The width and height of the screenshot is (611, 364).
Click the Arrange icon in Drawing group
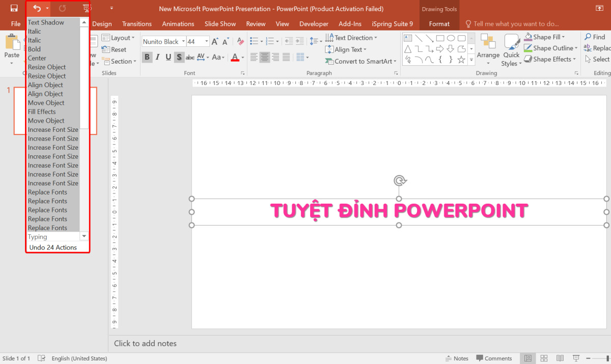(488, 48)
